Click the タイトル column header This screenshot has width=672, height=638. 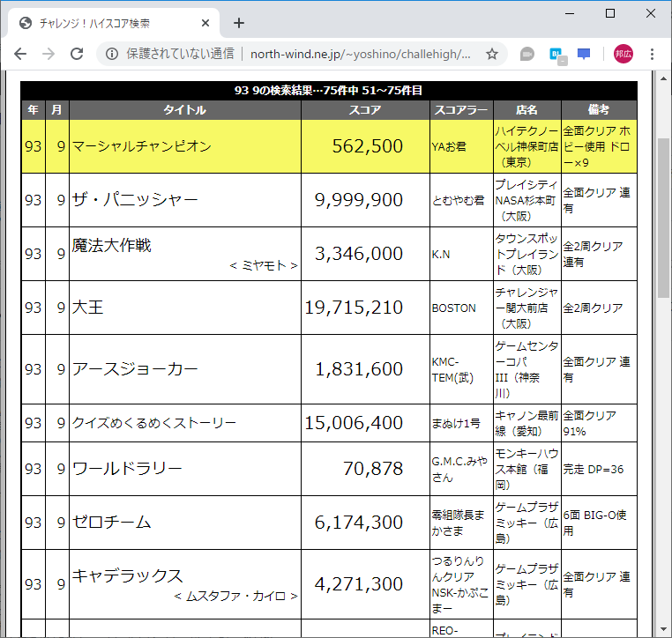184,110
